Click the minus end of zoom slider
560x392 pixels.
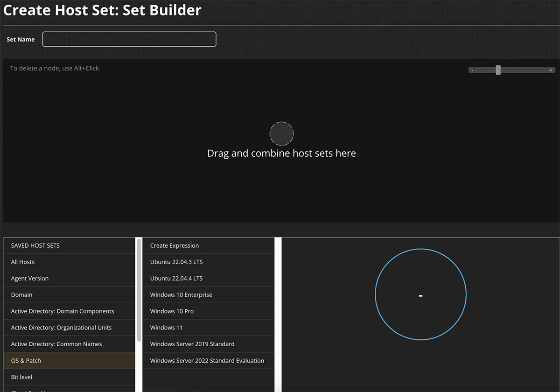(x=472, y=70)
